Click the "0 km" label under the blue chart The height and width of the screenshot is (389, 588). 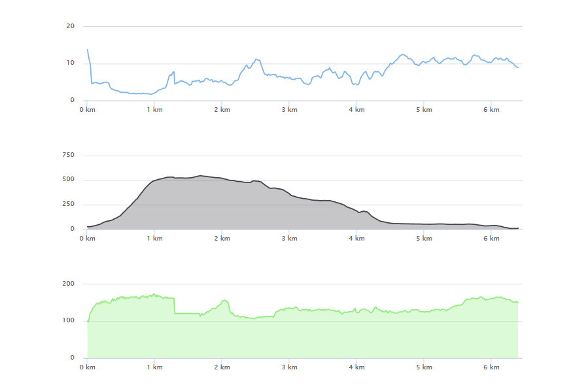pos(87,110)
